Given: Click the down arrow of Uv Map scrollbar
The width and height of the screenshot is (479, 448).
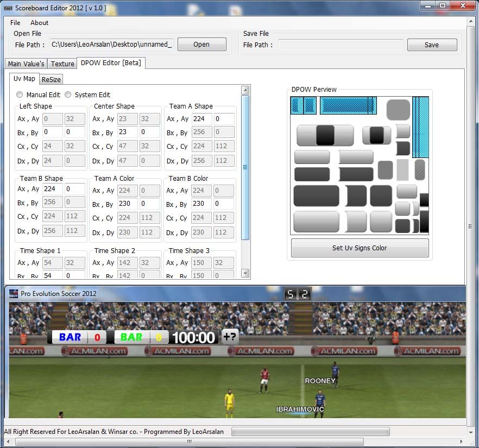Looking at the screenshot, I should (245, 273).
